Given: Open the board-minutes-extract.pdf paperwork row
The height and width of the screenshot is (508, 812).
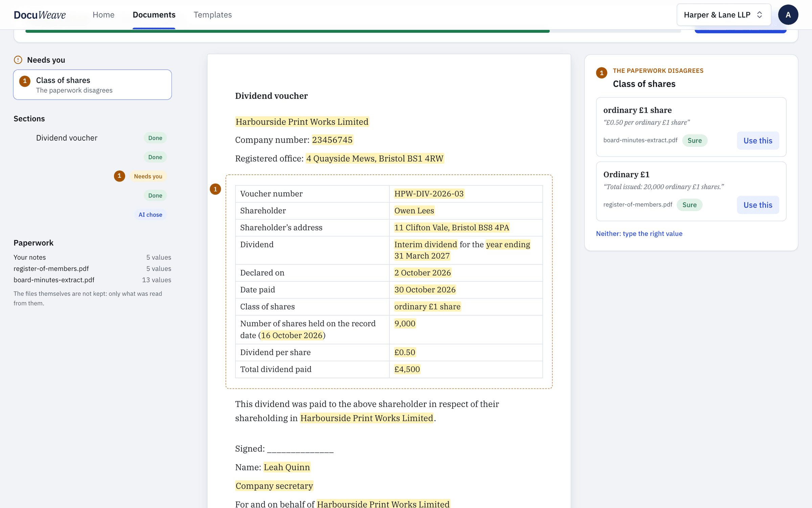Looking at the screenshot, I should [92, 280].
